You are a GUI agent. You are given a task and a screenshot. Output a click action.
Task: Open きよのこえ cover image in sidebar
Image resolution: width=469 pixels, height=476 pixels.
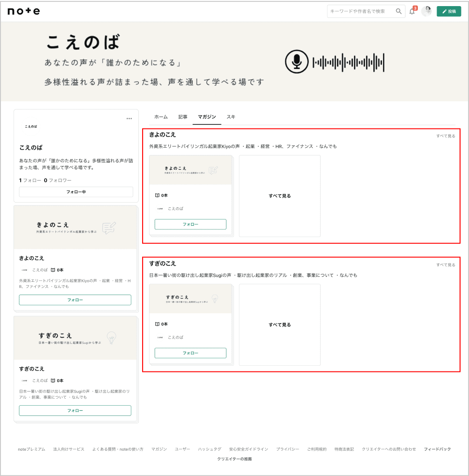coord(76,227)
